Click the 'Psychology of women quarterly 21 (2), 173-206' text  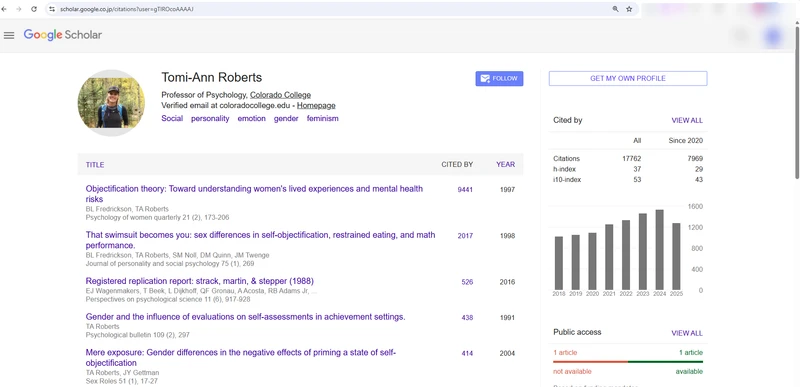coord(157,218)
